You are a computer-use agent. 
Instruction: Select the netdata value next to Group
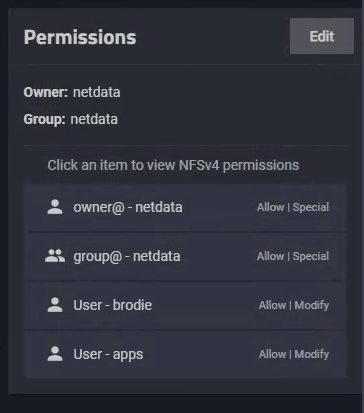pyautogui.click(x=94, y=119)
